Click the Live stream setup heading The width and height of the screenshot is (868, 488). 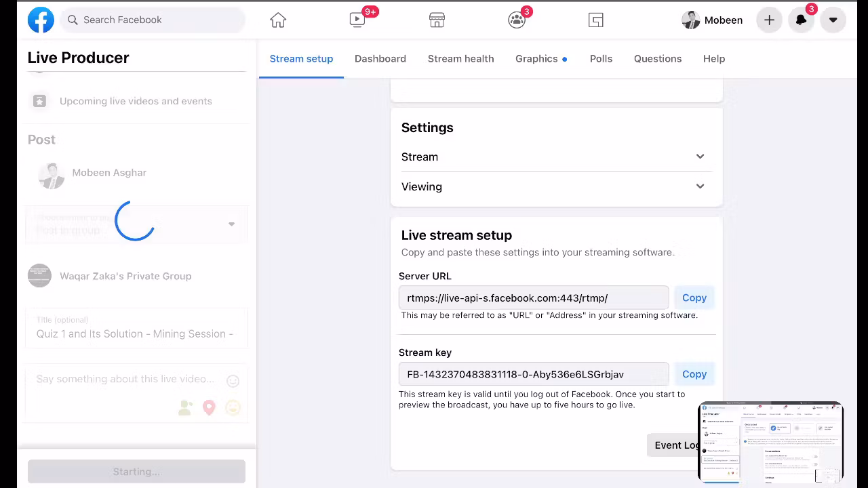456,236
